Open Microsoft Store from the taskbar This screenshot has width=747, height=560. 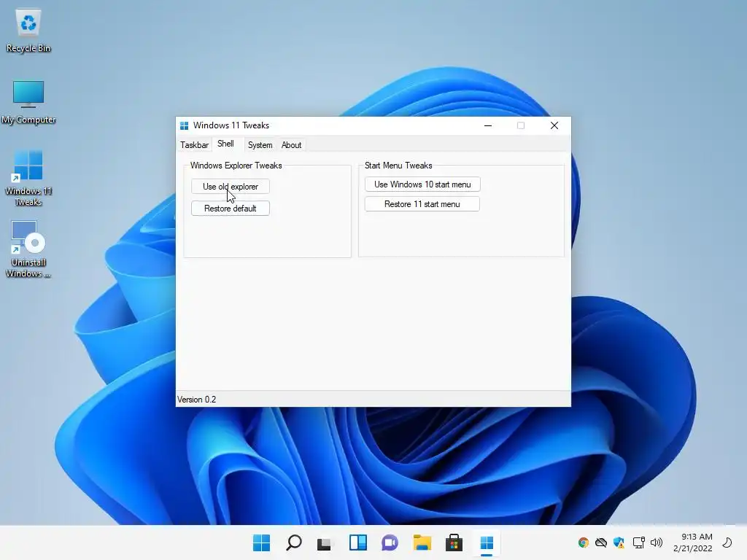(x=454, y=542)
